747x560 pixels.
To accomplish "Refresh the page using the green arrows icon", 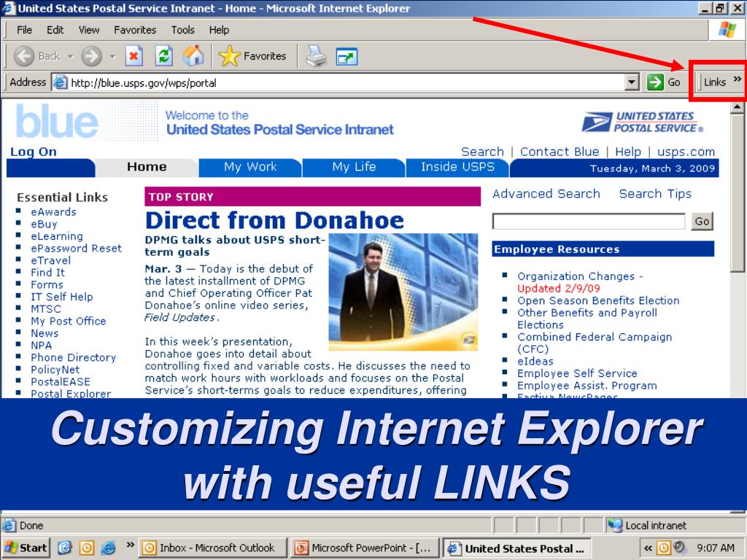I will pos(163,56).
